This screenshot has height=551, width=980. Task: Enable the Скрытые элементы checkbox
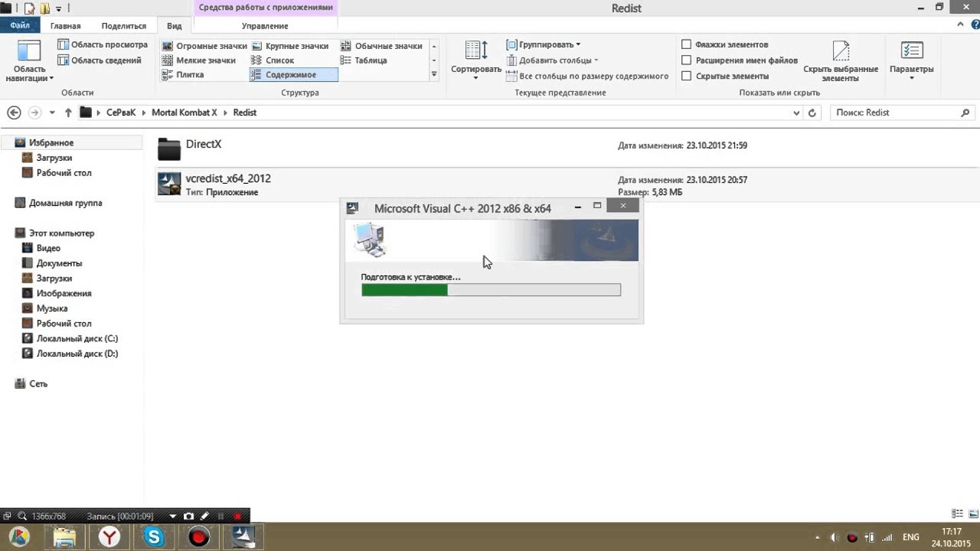(x=686, y=76)
